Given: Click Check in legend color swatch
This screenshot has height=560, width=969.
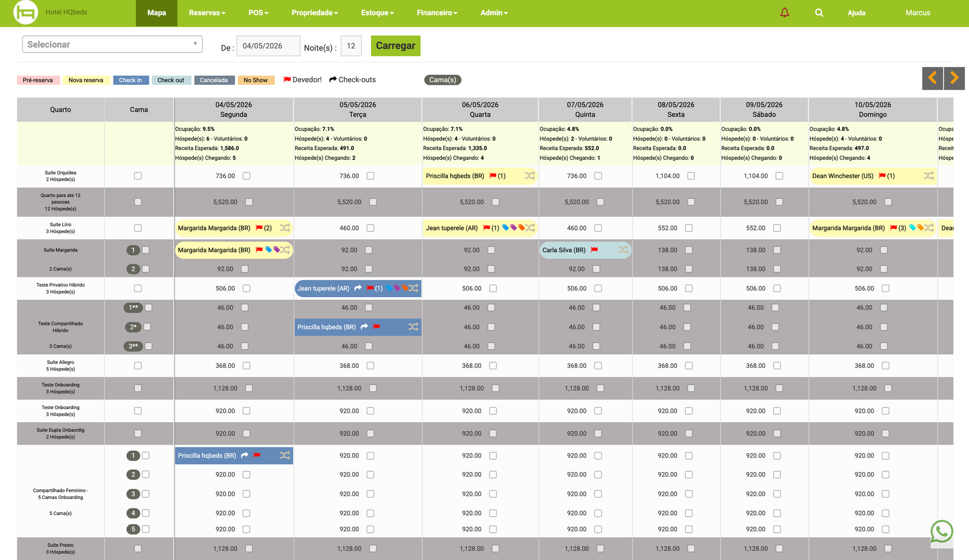Looking at the screenshot, I should coord(130,80).
